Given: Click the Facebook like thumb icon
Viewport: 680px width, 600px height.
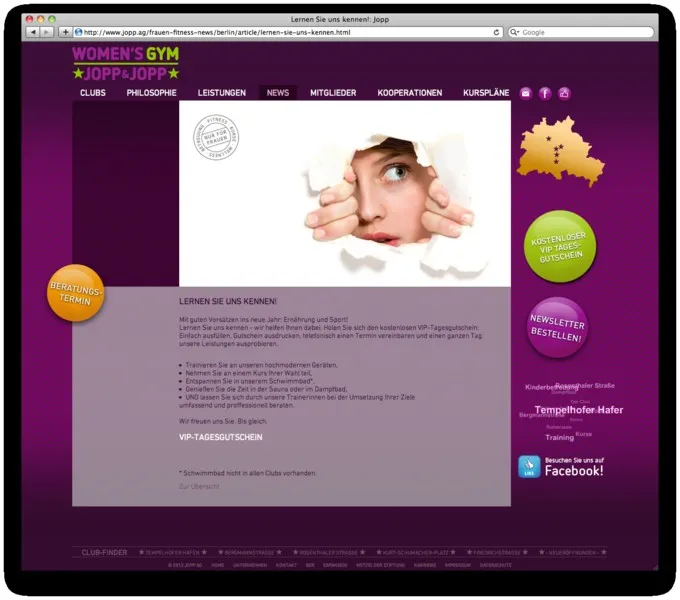Looking at the screenshot, I should click(x=529, y=466).
